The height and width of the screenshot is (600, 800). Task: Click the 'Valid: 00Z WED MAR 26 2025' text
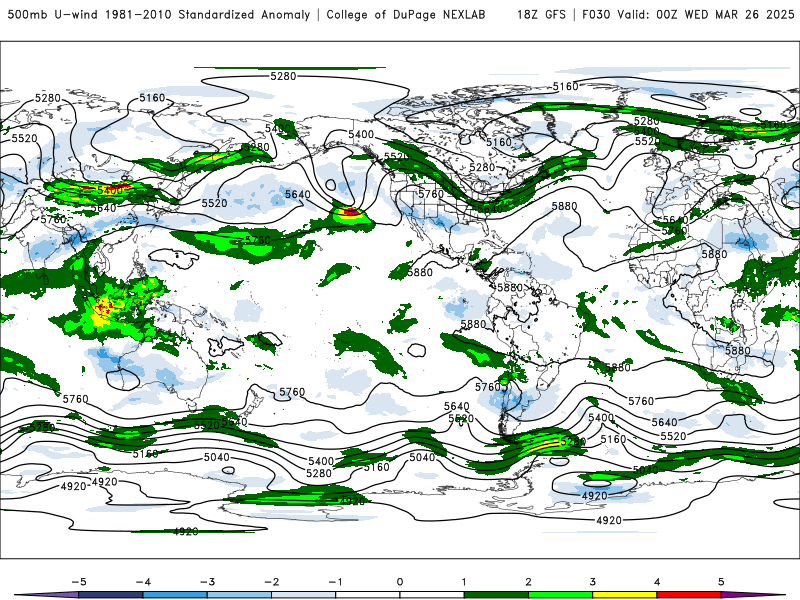706,15
